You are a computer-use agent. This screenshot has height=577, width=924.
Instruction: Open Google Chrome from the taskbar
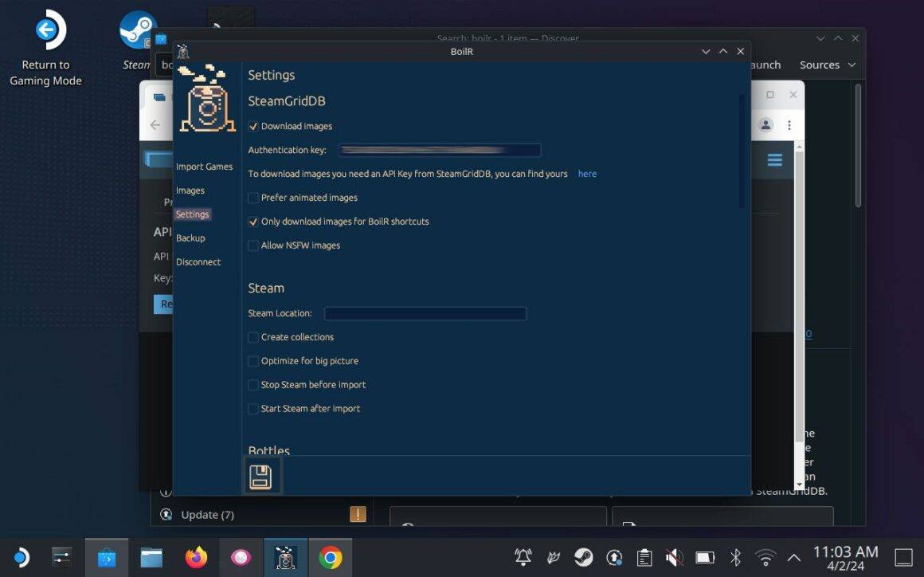[330, 557]
